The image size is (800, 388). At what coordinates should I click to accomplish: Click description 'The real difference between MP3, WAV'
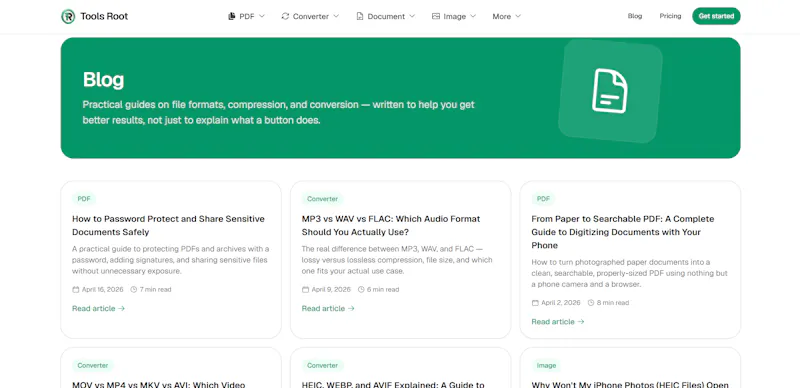[397, 260]
